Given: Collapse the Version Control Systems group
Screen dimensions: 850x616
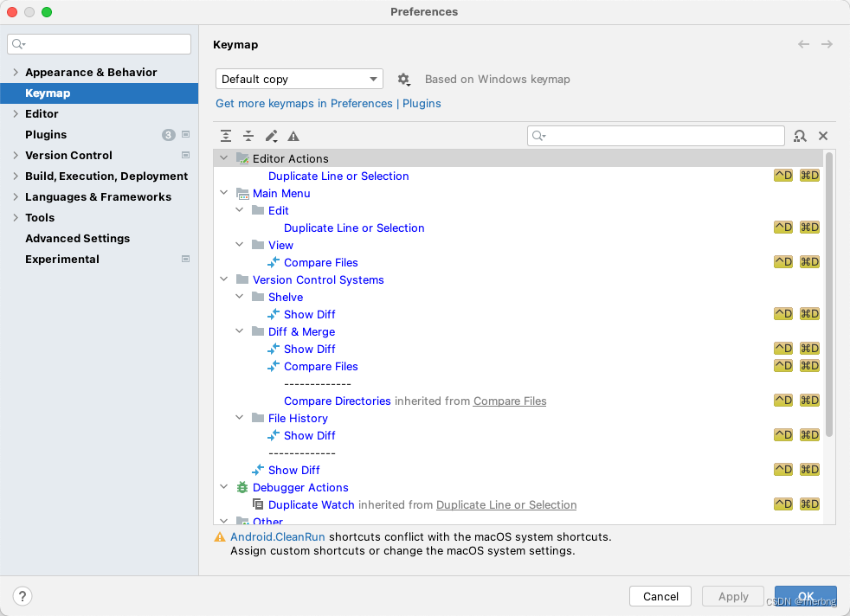Looking at the screenshot, I should tap(224, 279).
